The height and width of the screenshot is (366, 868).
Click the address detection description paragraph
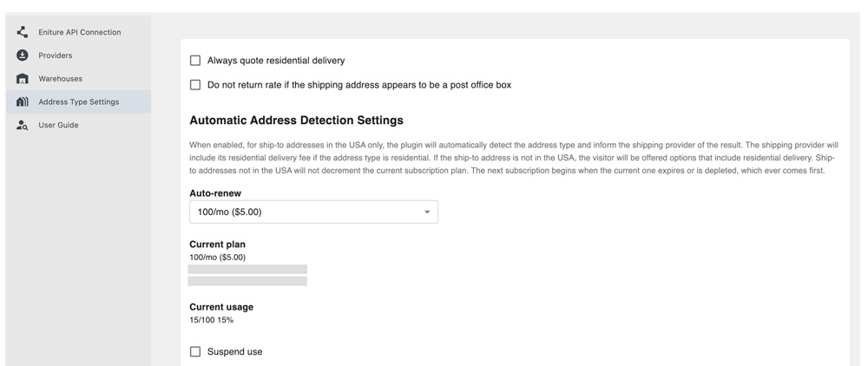(x=514, y=158)
